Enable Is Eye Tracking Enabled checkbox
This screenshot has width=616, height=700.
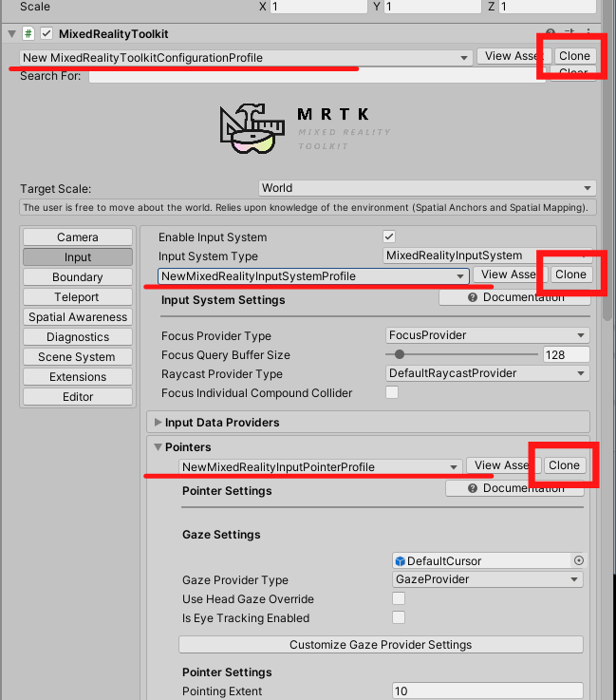399,617
